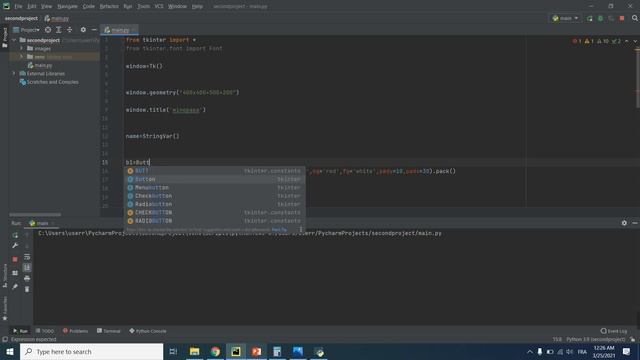Screen dimensions: 640x360
Task: Click Windows search box in taskbar
Action: 91,351
